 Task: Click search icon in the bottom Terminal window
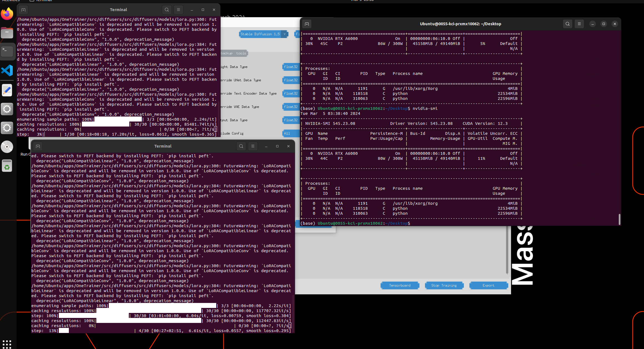click(x=241, y=146)
